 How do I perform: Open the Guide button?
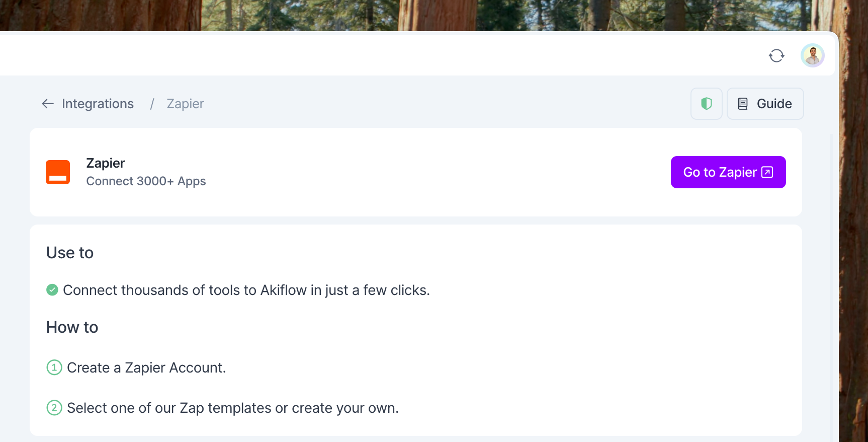765,104
